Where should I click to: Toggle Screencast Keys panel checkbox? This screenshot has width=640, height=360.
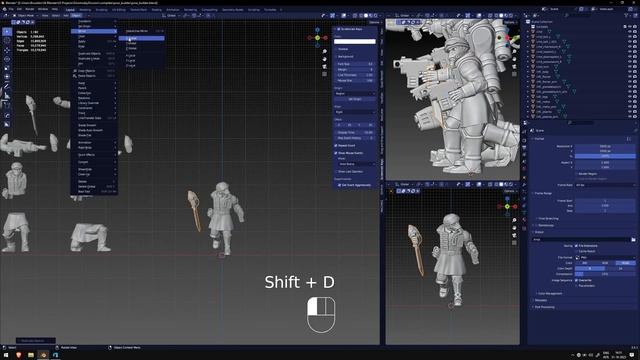[338, 29]
